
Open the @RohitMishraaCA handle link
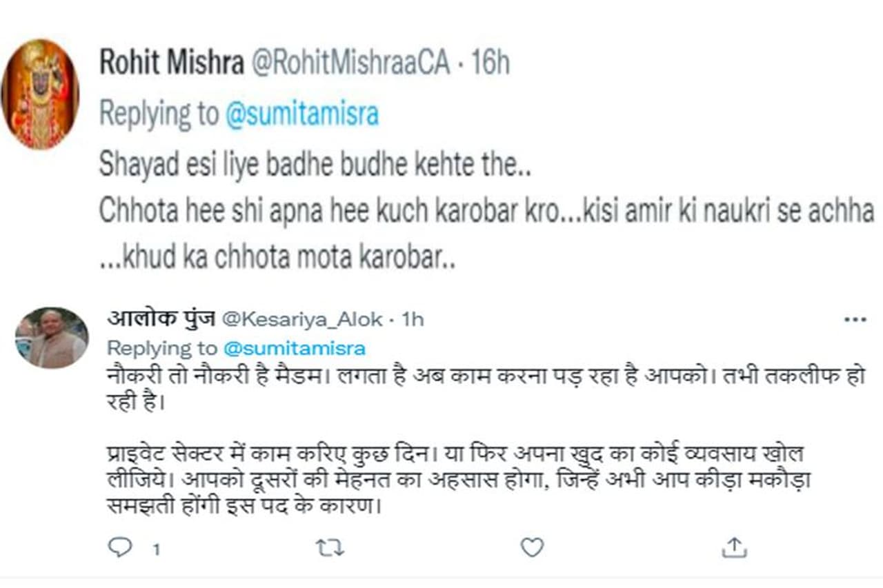[350, 63]
